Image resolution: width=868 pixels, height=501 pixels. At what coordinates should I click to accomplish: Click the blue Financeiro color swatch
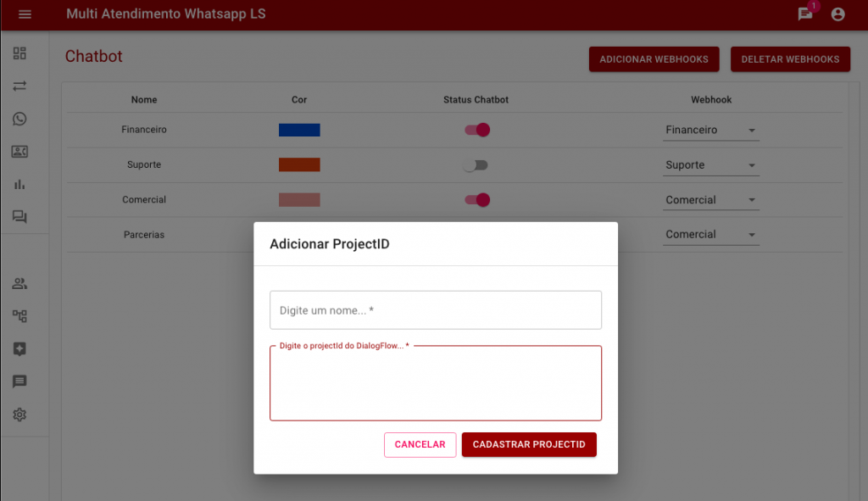(299, 130)
